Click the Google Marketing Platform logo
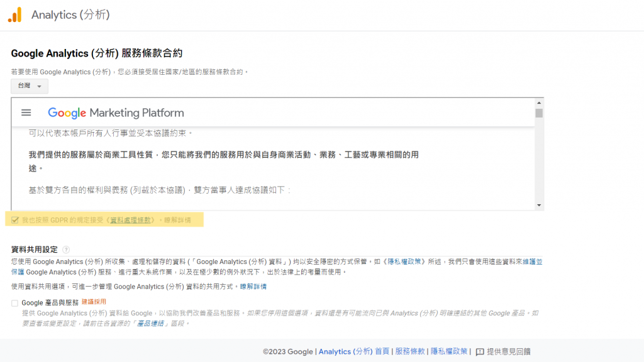This screenshot has width=644, height=362. click(x=116, y=113)
